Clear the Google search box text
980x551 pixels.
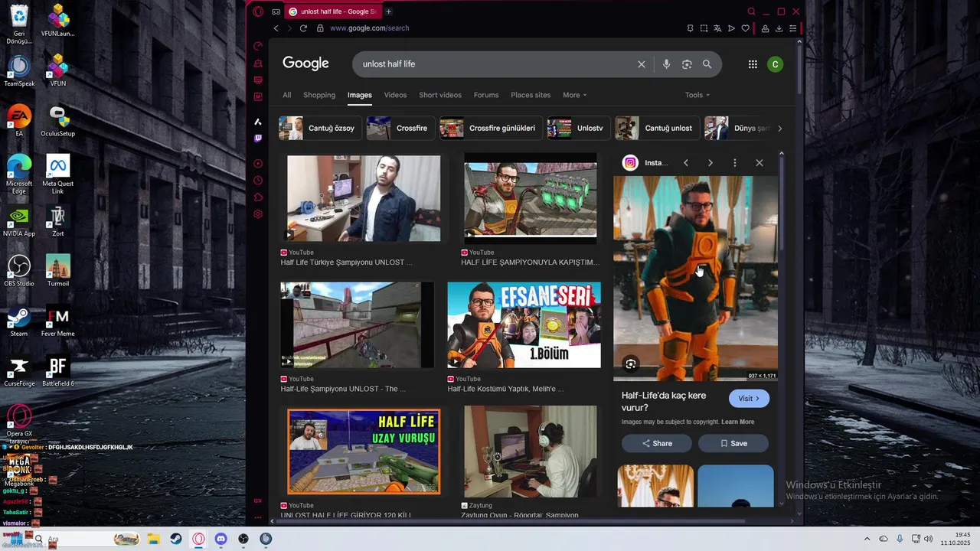642,64
